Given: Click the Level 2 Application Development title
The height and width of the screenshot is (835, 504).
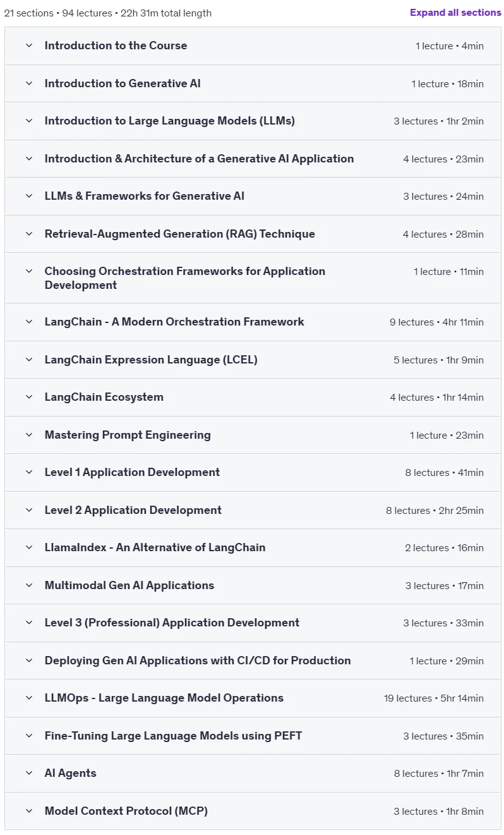Looking at the screenshot, I should click(x=133, y=510).
